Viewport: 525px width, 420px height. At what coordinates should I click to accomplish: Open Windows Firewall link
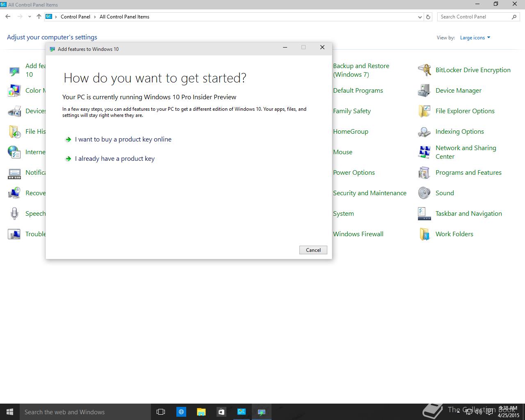click(358, 234)
